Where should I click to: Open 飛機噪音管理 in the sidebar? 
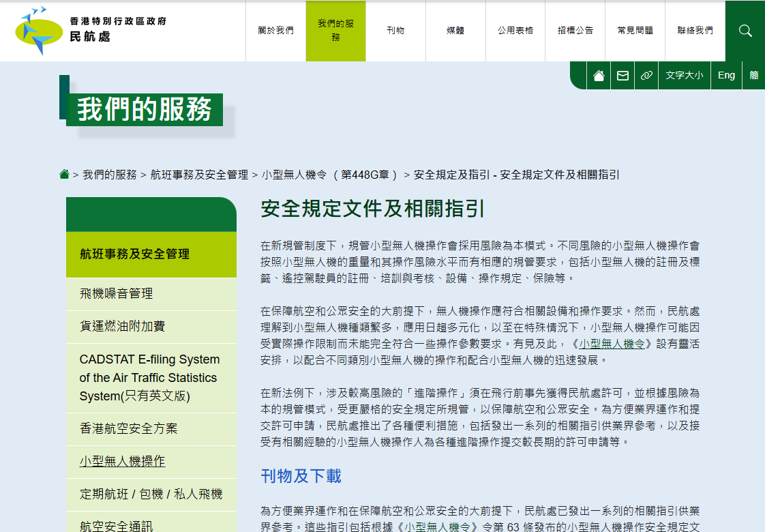point(116,294)
